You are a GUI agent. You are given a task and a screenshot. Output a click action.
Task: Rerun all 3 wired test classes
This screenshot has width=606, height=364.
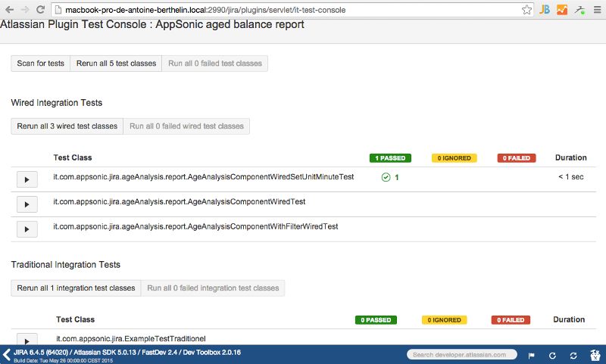pos(67,126)
